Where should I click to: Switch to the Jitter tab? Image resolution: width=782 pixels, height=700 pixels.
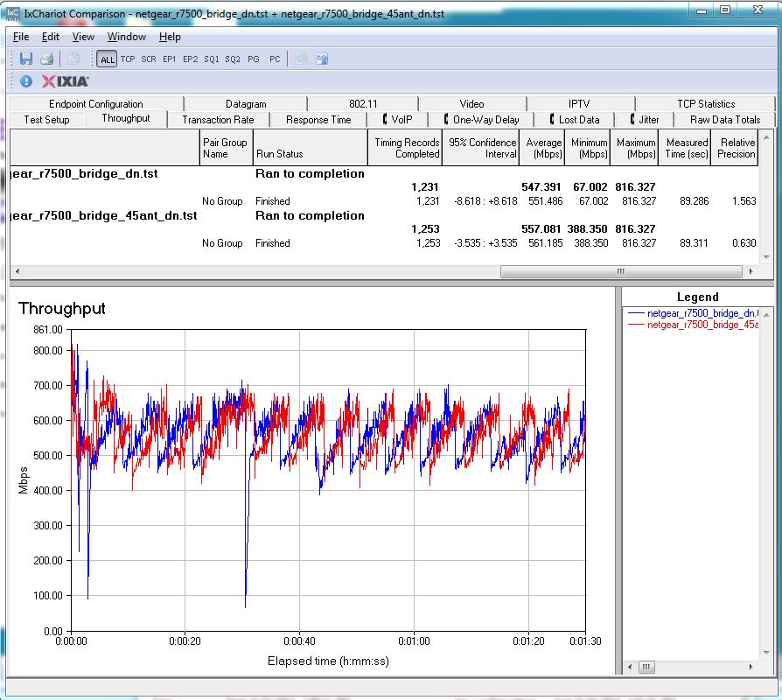coord(645,120)
